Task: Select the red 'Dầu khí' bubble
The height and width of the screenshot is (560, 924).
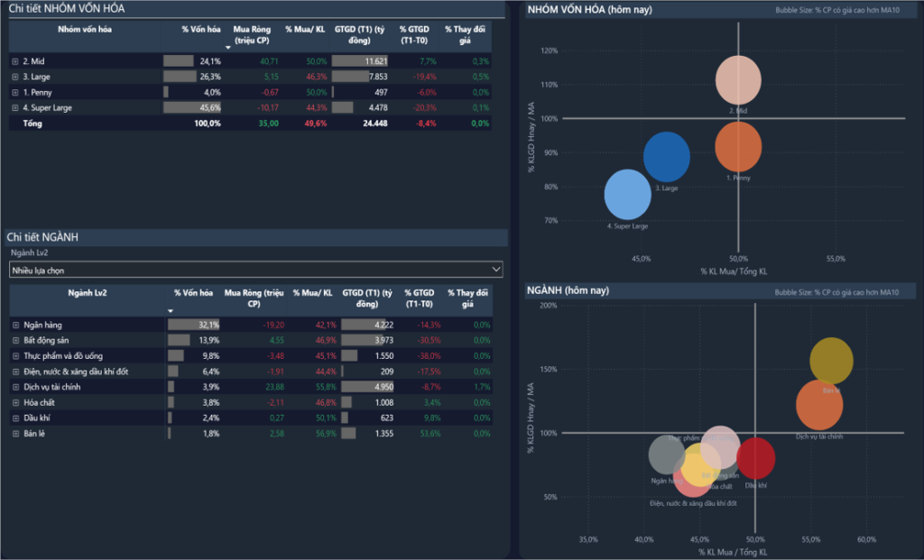Action: tap(756, 458)
